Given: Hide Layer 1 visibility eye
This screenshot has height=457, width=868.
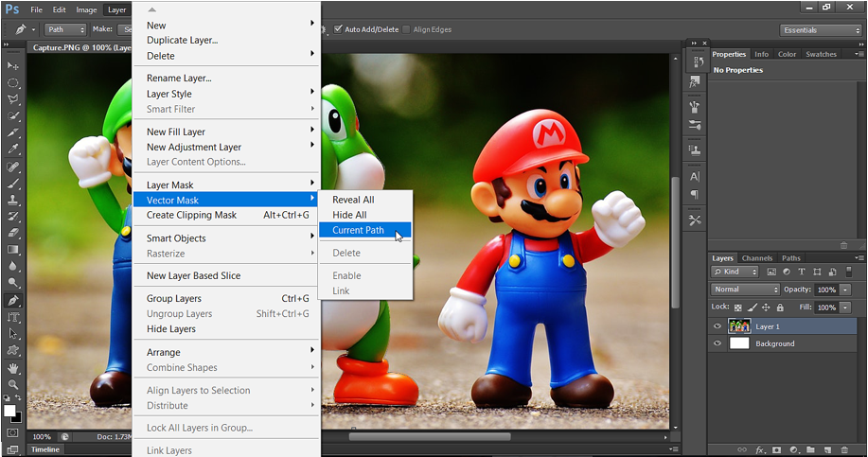Looking at the screenshot, I should (x=717, y=326).
